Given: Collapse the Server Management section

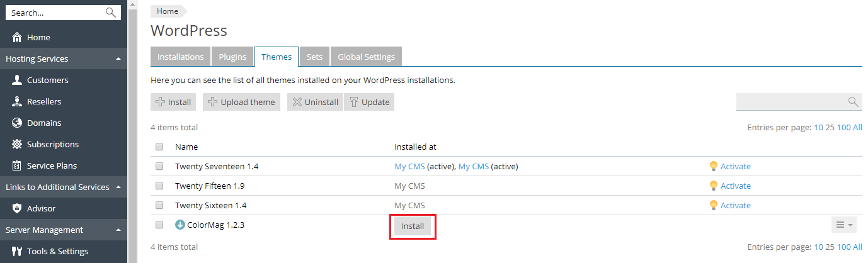Looking at the screenshot, I should pos(118,230).
